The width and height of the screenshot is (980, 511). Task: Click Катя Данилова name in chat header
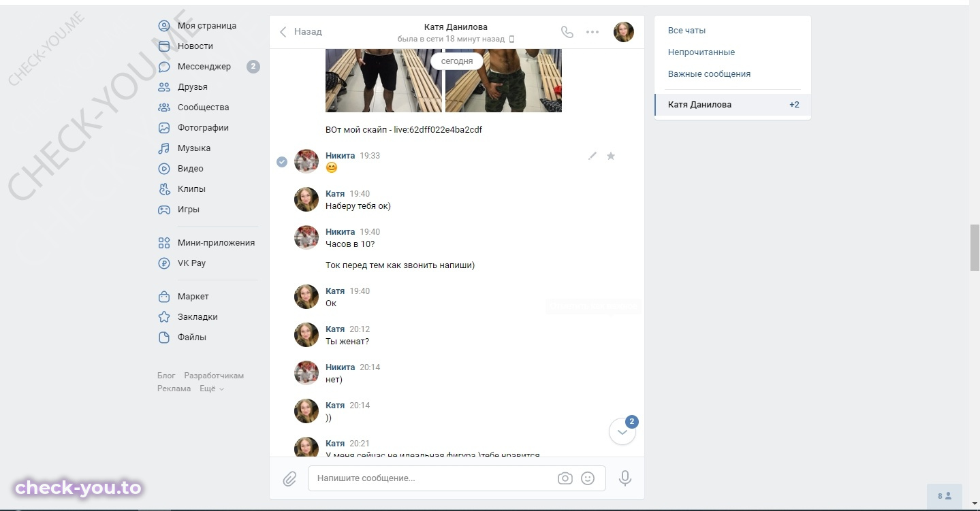pyautogui.click(x=456, y=27)
